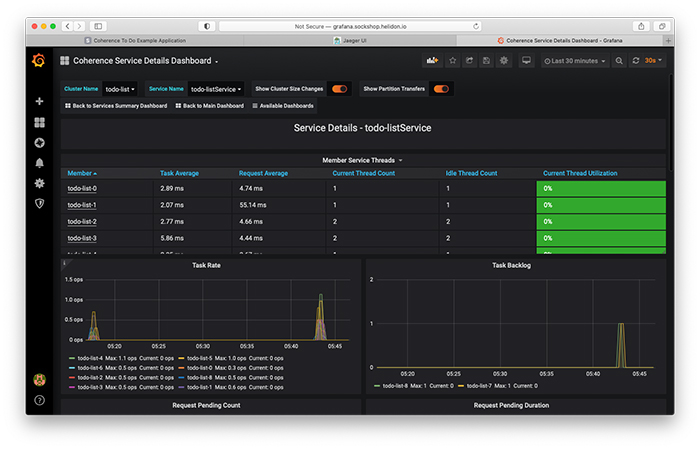Click todo-list-0 green 0% utilization cell
The height and width of the screenshot is (449, 700).
coord(601,188)
